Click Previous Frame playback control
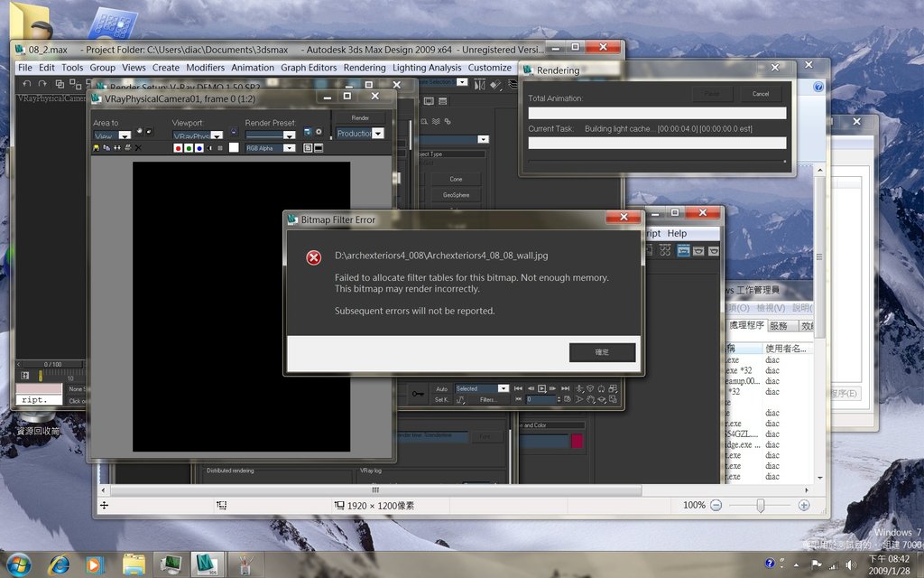Image resolution: width=924 pixels, height=578 pixels. (531, 388)
